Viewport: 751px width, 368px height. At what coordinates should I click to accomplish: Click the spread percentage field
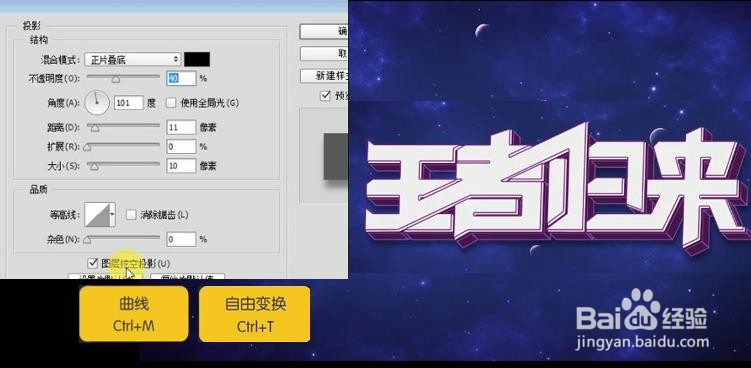click(x=181, y=147)
